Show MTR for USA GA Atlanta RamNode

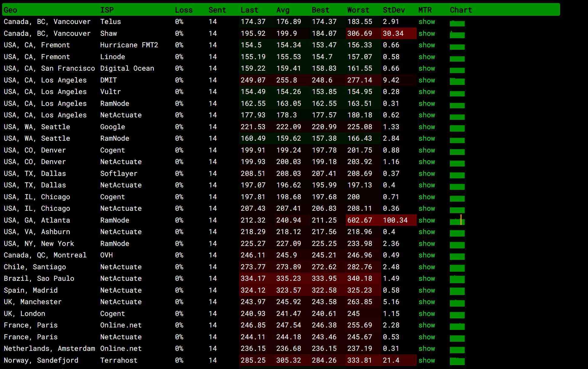pyautogui.click(x=426, y=220)
